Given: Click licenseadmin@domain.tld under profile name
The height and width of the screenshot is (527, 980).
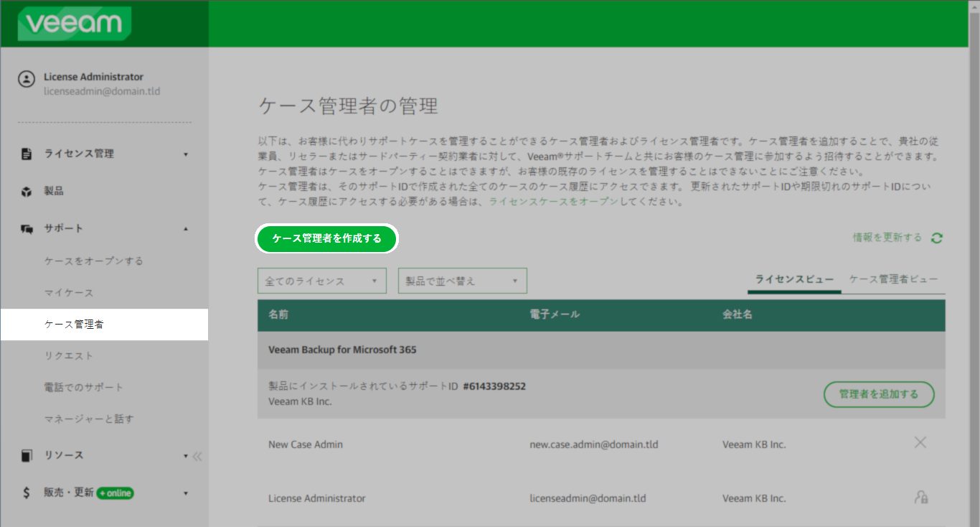Looking at the screenshot, I should point(102,91).
